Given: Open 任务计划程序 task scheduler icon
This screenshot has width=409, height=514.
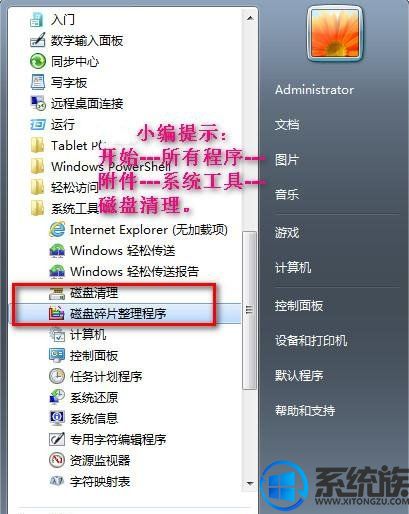Looking at the screenshot, I should point(57,376).
